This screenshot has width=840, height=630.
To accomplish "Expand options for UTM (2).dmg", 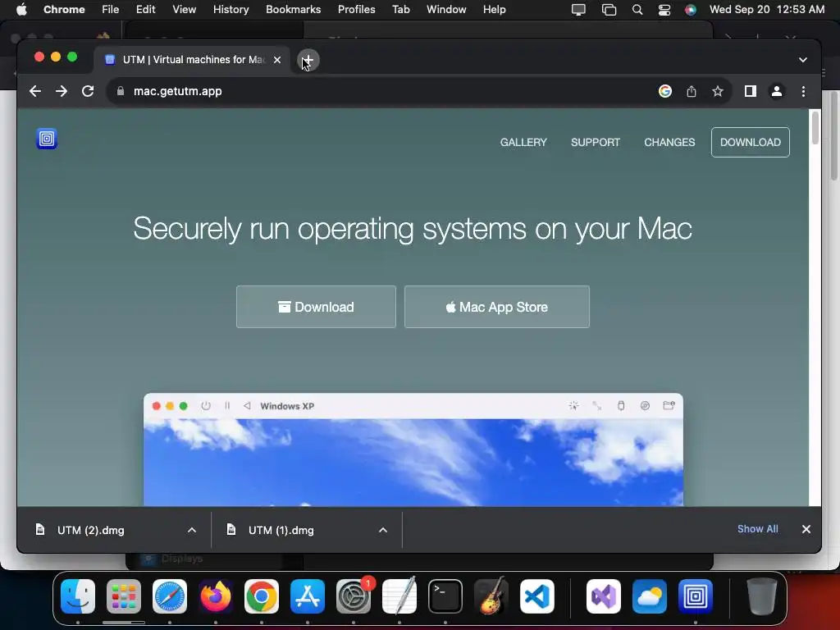I will pos(192,531).
